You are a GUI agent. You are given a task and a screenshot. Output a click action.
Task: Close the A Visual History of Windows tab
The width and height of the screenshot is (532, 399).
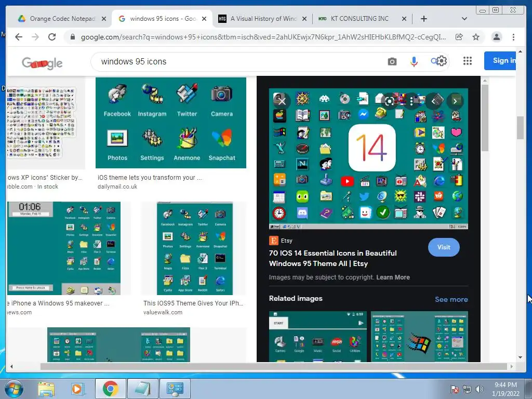click(304, 19)
